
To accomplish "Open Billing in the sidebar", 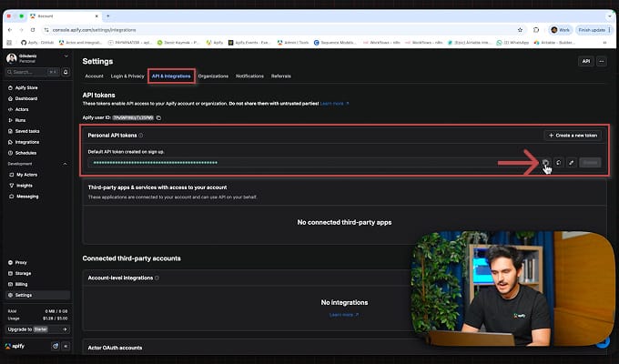I will 18,284.
